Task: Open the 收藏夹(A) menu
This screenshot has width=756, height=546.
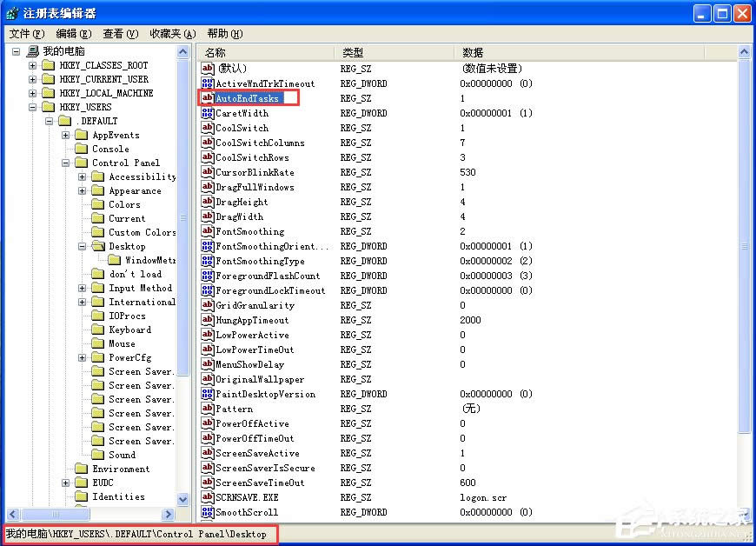Action: point(172,34)
